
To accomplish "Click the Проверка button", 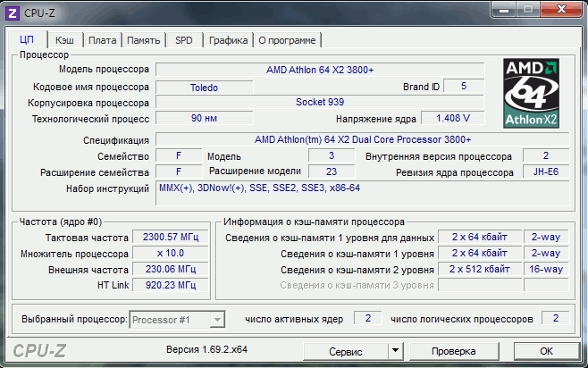I will point(453,352).
